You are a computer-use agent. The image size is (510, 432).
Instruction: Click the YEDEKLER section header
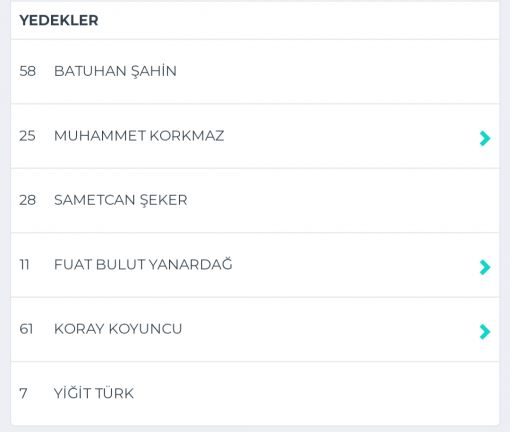point(59,20)
